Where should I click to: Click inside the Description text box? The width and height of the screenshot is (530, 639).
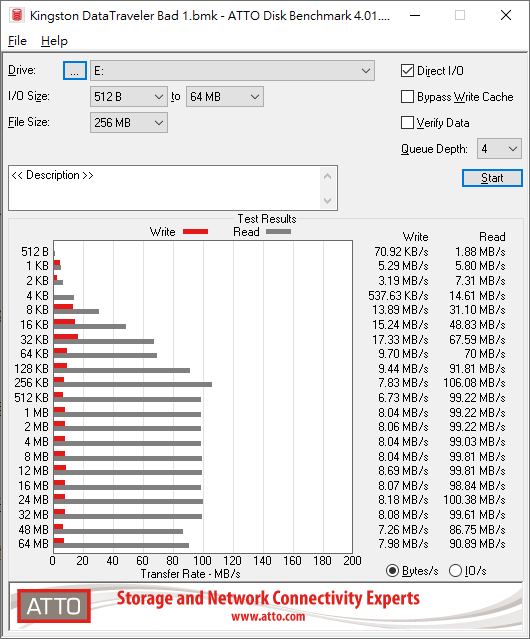click(165, 188)
